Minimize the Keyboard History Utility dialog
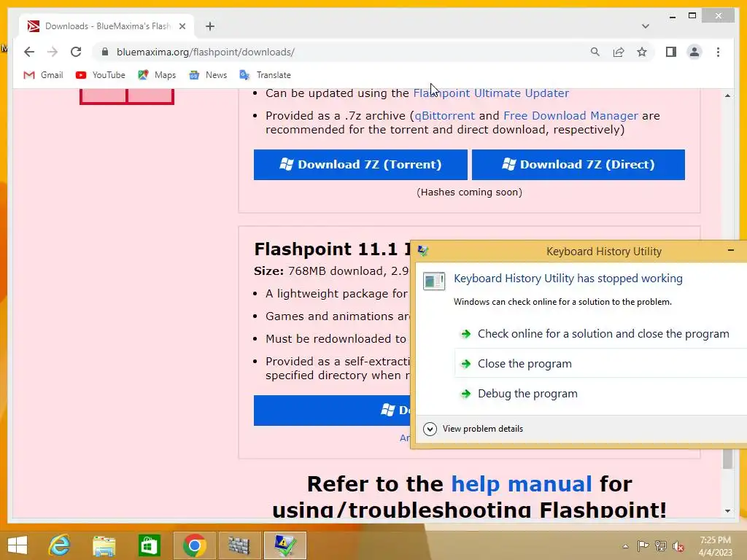Viewport: 747px width, 560px height. 731,251
